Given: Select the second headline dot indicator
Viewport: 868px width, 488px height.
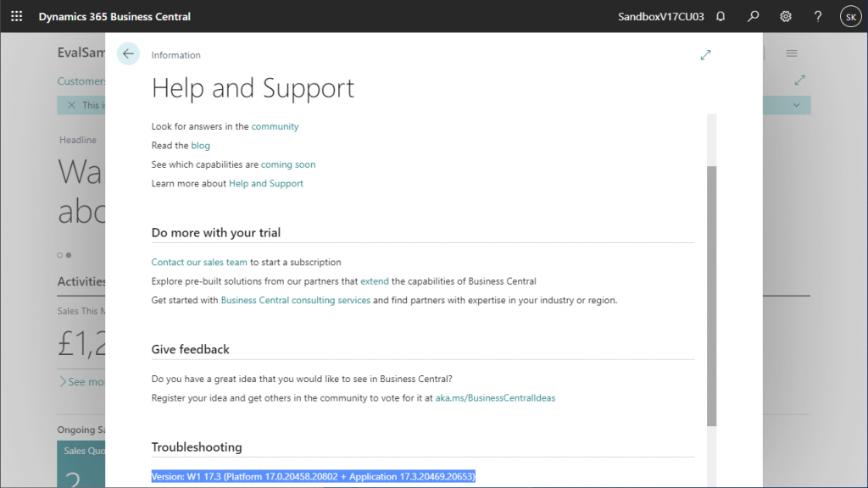Looking at the screenshot, I should (x=69, y=255).
